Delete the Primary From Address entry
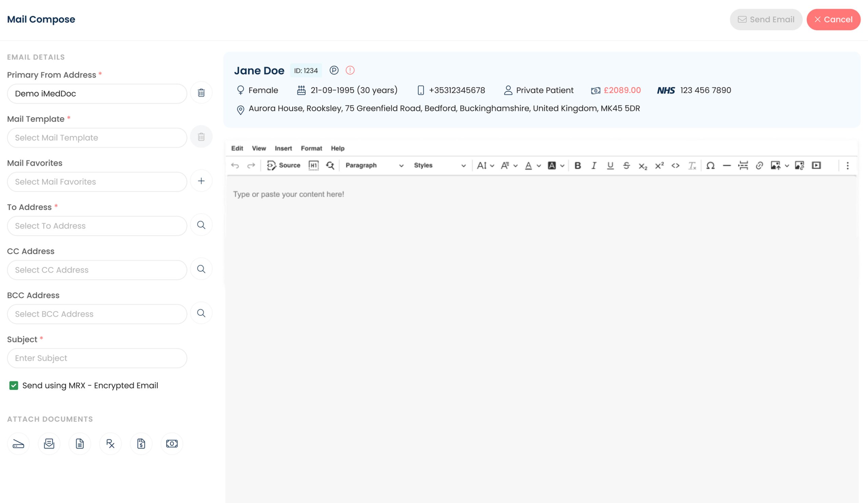 tap(201, 93)
